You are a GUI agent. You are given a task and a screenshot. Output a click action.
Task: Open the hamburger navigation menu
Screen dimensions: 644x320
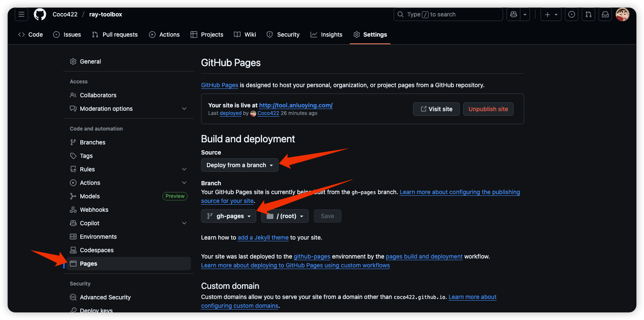[21, 14]
